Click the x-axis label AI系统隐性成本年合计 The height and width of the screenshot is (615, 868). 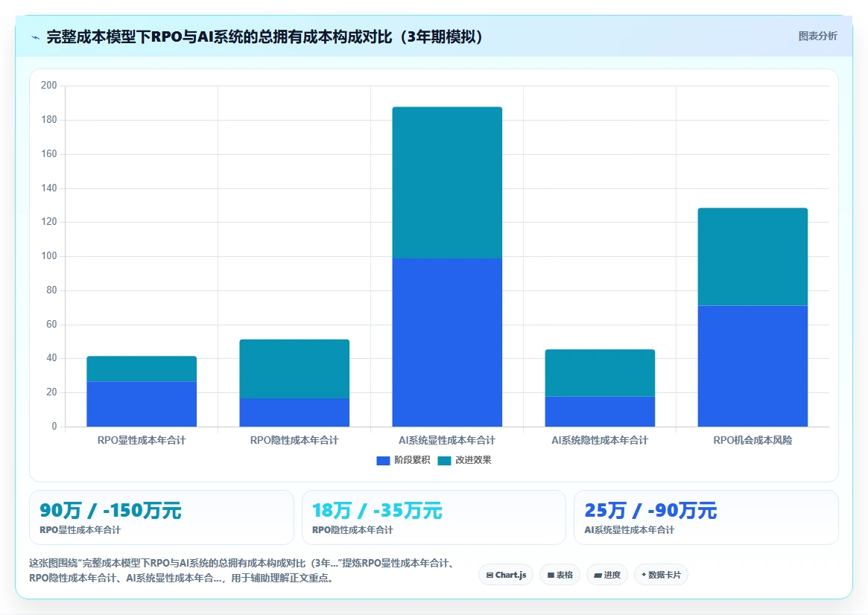coord(600,440)
